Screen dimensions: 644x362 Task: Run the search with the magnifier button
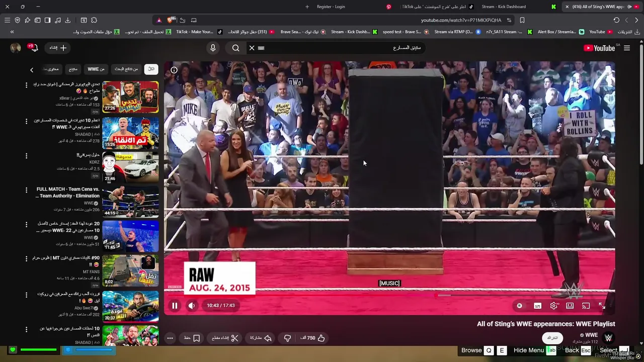pyautogui.click(x=235, y=48)
